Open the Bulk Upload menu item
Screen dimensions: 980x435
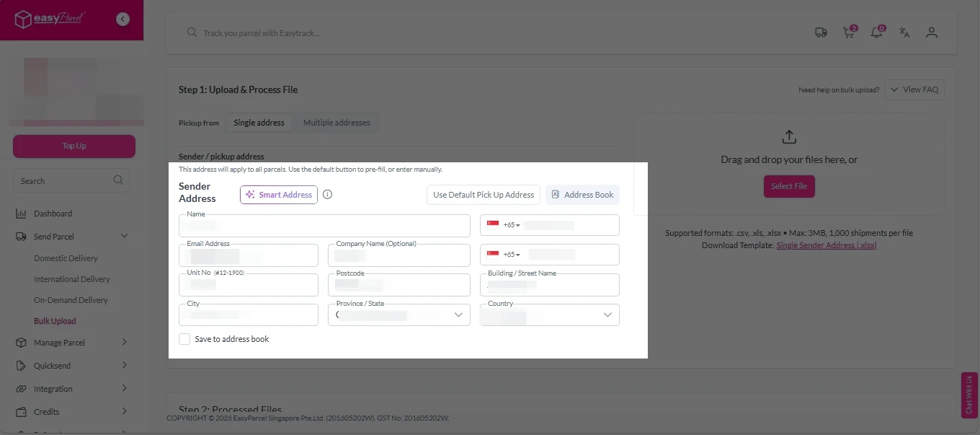55,320
